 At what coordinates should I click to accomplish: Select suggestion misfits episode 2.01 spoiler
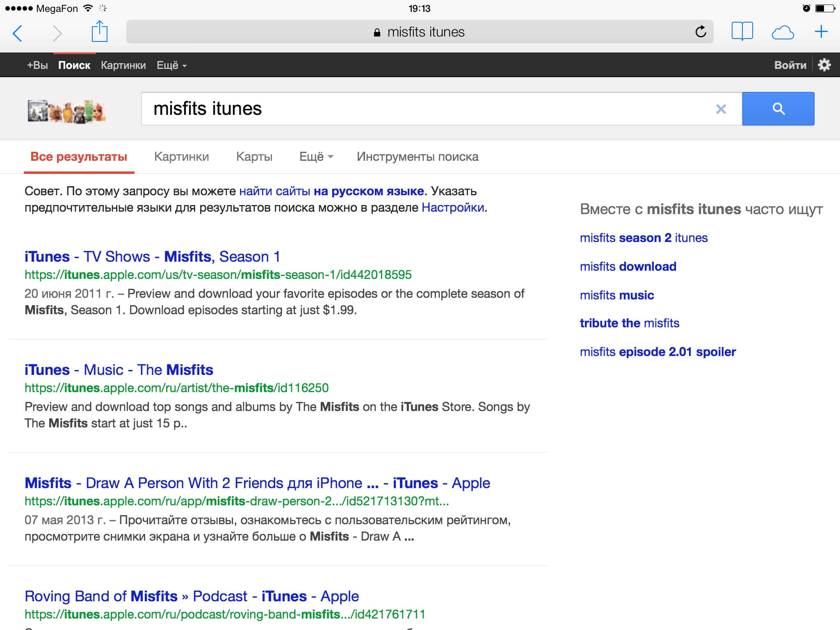pos(658,352)
